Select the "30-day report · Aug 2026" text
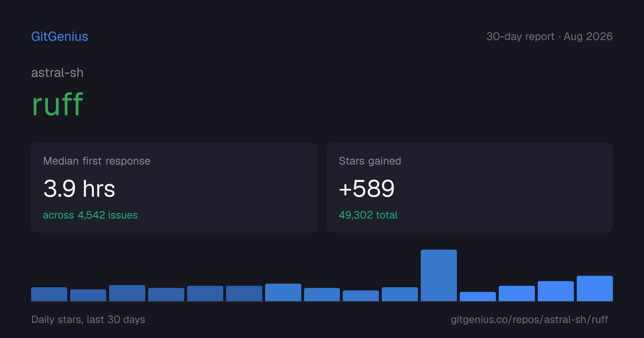 click(x=549, y=36)
